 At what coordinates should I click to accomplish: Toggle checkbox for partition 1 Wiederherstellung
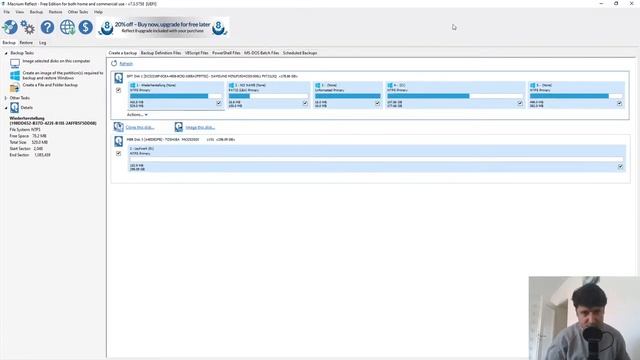219,103
